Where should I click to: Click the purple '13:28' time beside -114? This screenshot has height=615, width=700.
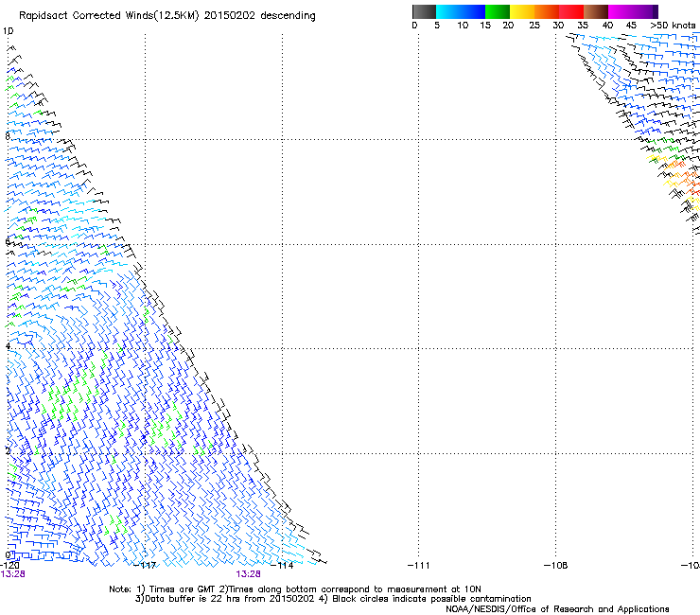(248, 574)
